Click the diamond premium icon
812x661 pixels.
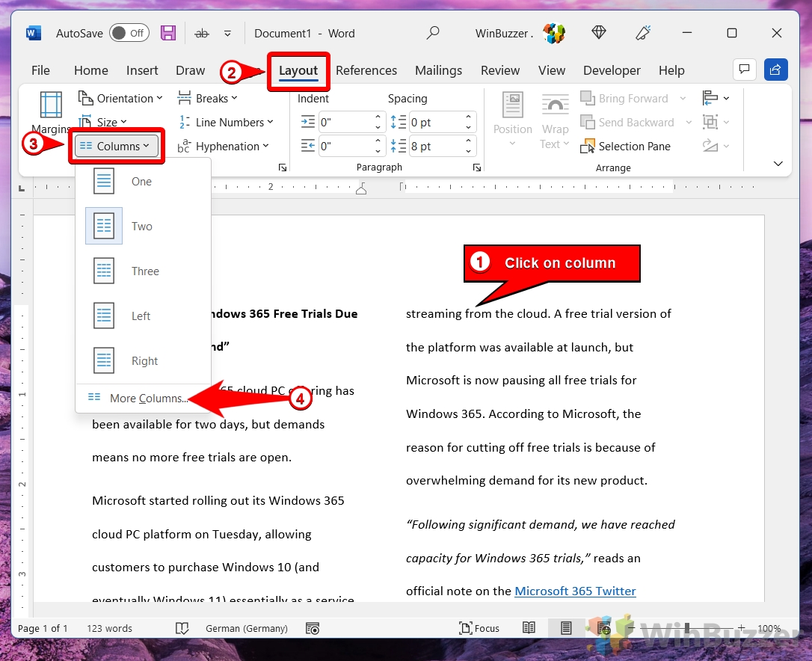coord(599,33)
